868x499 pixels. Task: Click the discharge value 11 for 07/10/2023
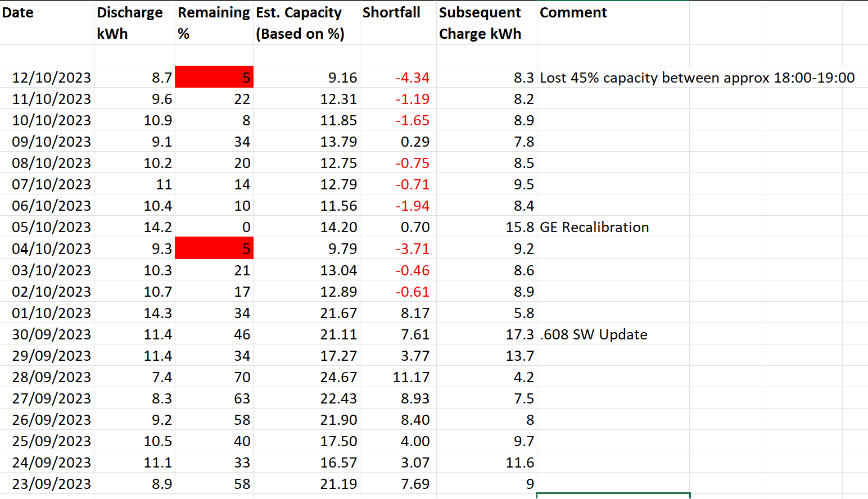tap(134, 184)
